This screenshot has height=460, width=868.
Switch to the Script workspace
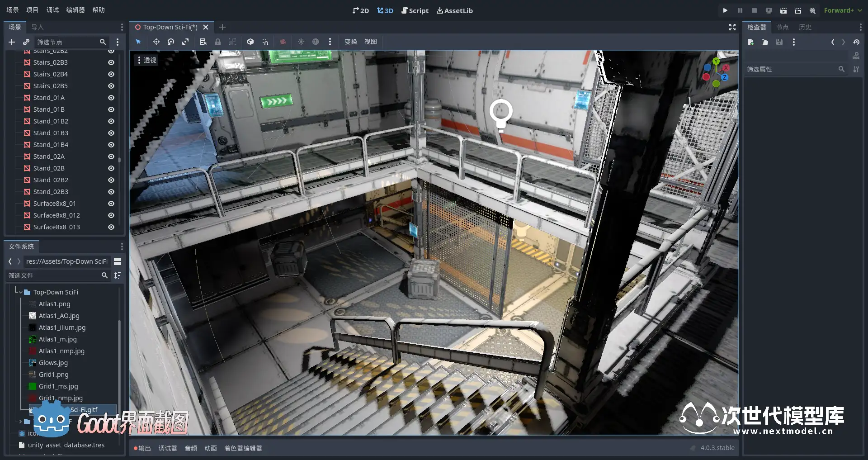[415, 10]
